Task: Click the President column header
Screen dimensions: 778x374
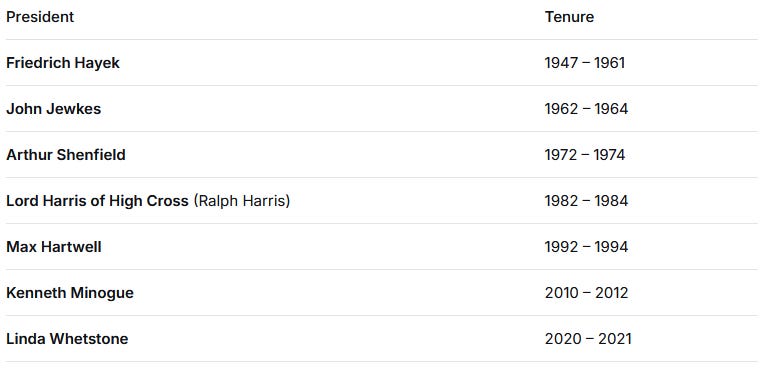Action: coord(40,17)
